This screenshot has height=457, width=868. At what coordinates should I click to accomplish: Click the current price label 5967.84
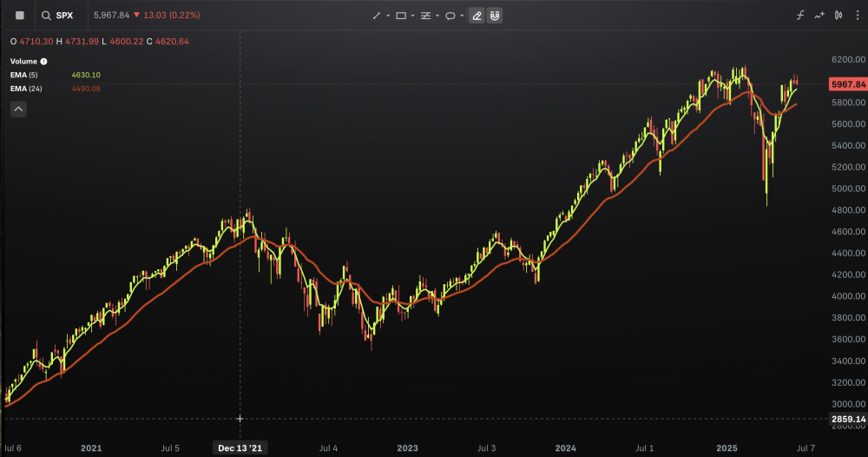point(848,84)
